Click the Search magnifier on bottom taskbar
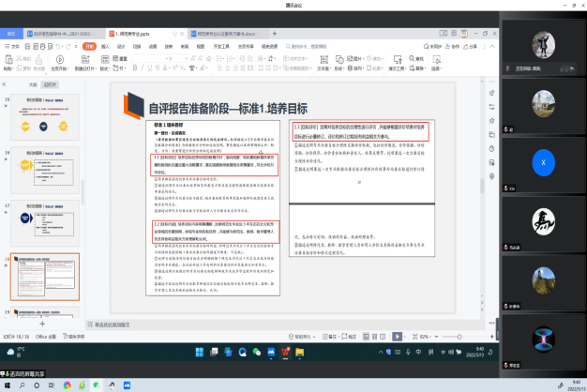Viewport: 587px width, 392px height. pos(23,385)
